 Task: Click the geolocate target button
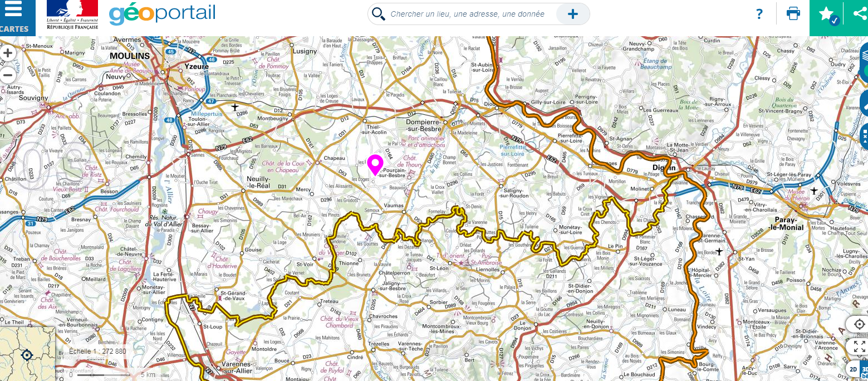click(x=859, y=324)
